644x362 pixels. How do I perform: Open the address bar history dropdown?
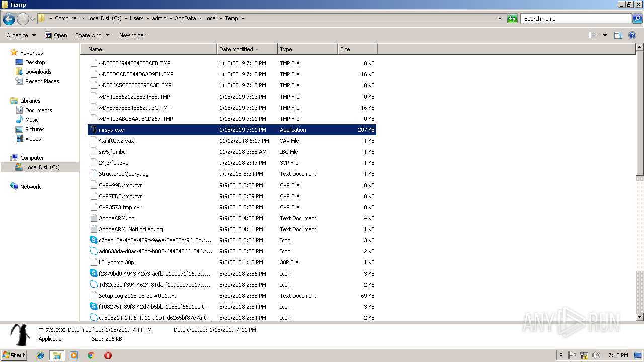point(500,19)
